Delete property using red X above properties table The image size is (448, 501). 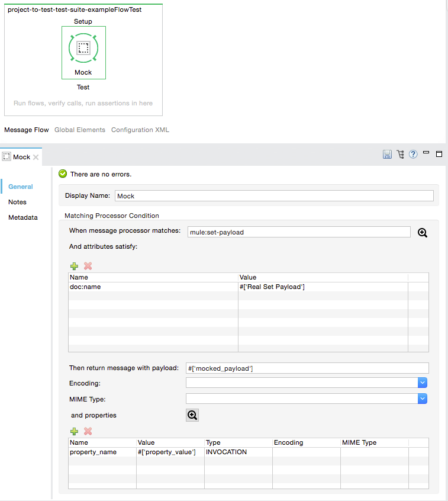click(x=88, y=432)
